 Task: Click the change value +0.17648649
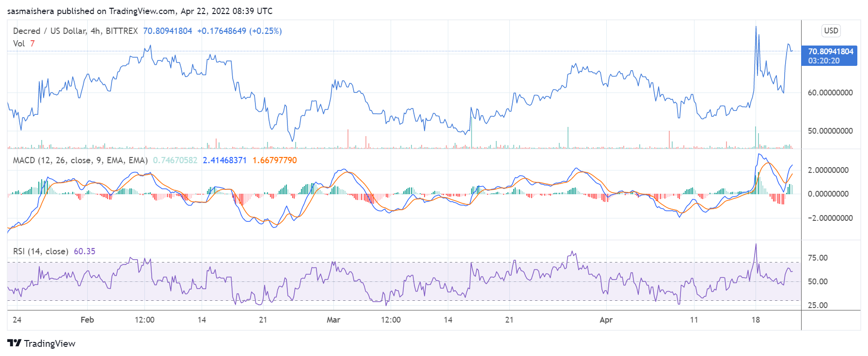[221, 31]
